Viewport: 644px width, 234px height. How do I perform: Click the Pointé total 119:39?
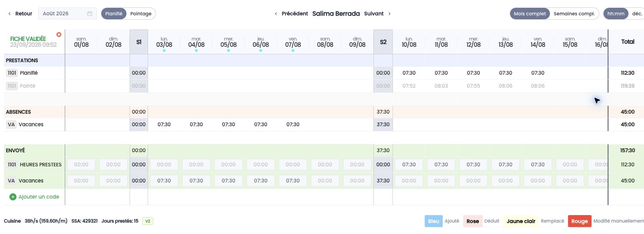(x=628, y=86)
